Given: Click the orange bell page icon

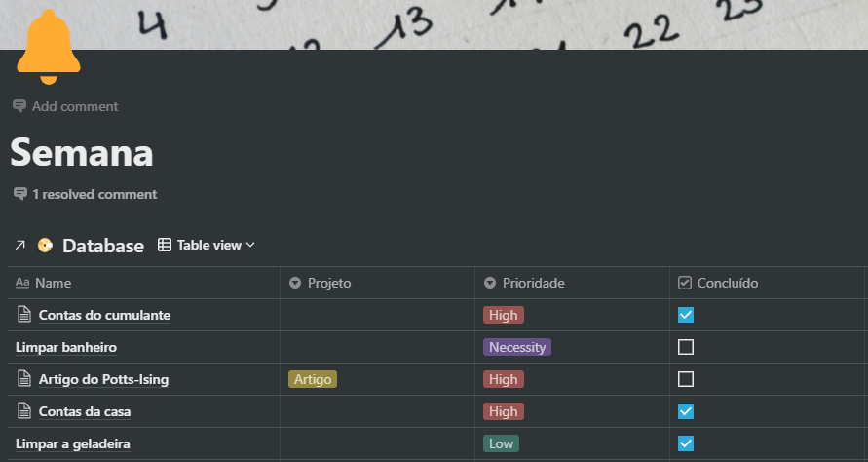Looking at the screenshot, I should [48, 47].
